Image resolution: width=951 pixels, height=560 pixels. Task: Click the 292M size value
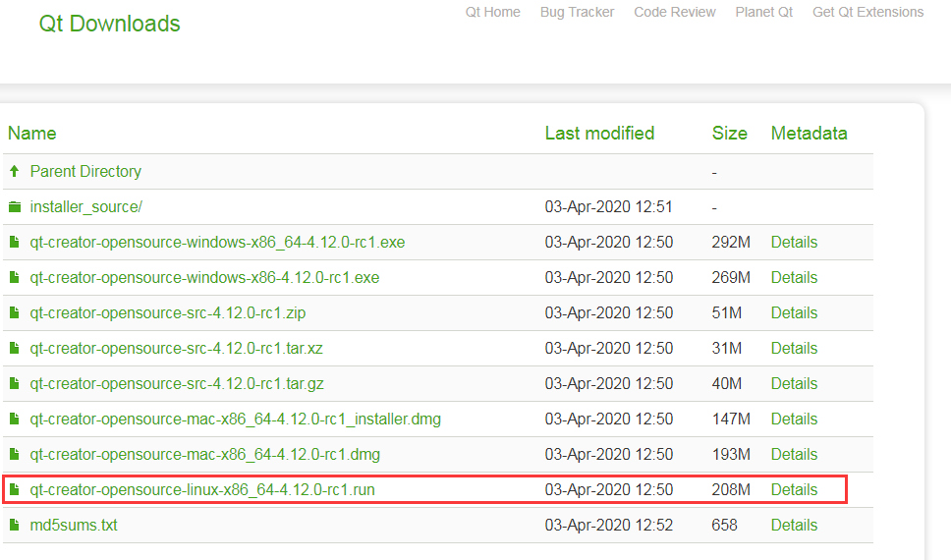(731, 242)
